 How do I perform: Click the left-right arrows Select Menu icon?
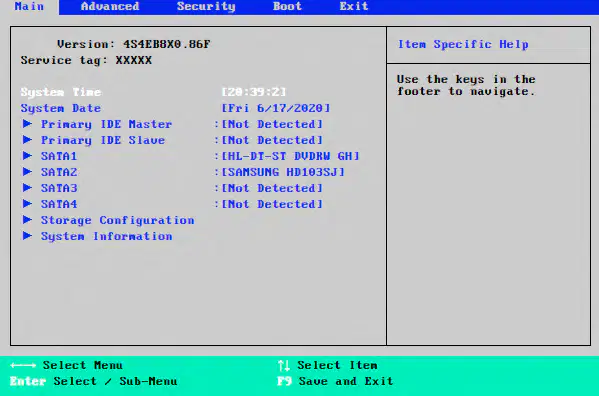(23, 365)
